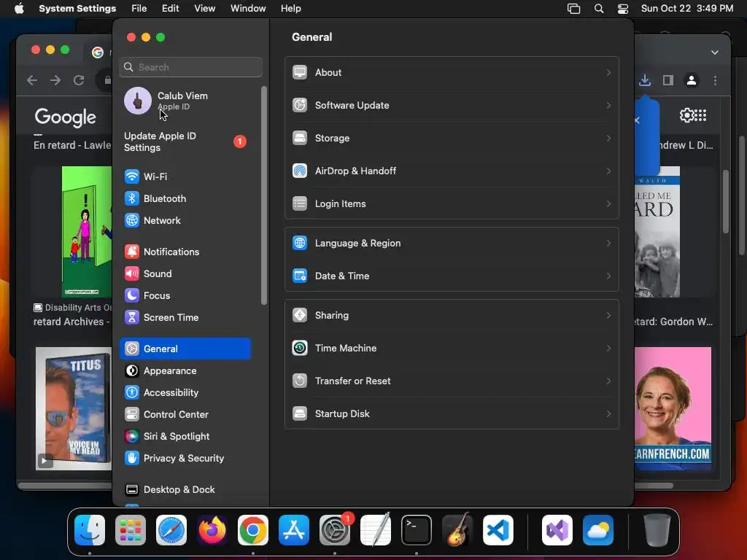The image size is (747, 560).
Task: Expand the AirDrop & Handoff chevron
Action: pyautogui.click(x=608, y=171)
